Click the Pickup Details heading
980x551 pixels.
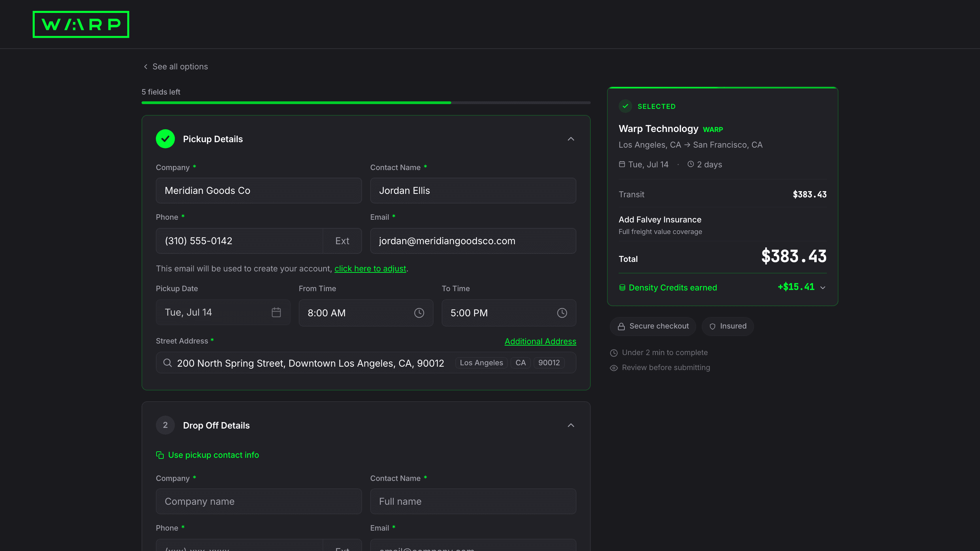213,139
